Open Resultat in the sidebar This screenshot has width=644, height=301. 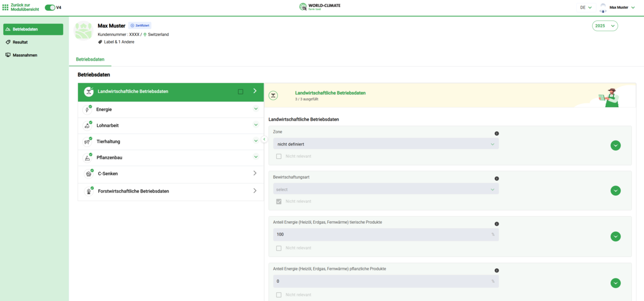[20, 42]
